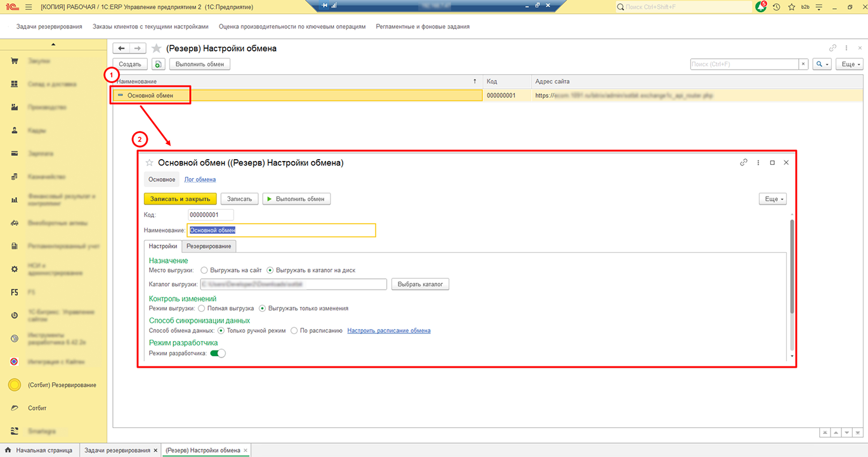868x457 pixels.
Task: Click the Наименование input field
Action: tap(282, 231)
